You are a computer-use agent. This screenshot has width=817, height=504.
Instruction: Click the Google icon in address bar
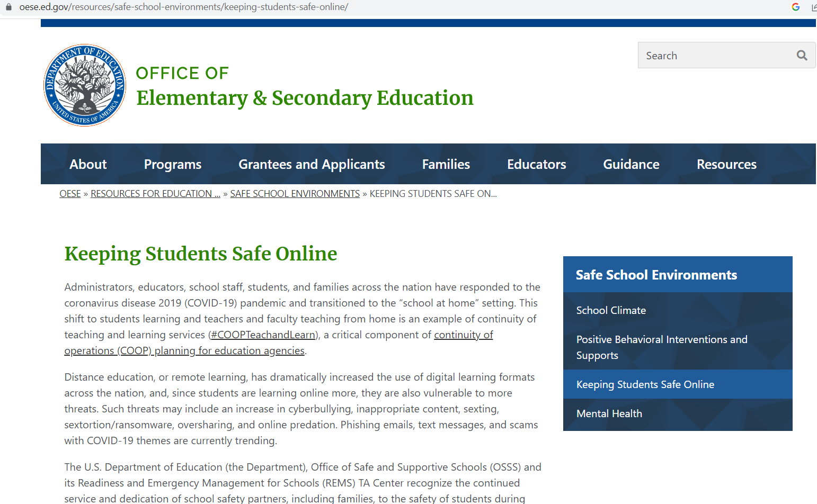(x=795, y=7)
